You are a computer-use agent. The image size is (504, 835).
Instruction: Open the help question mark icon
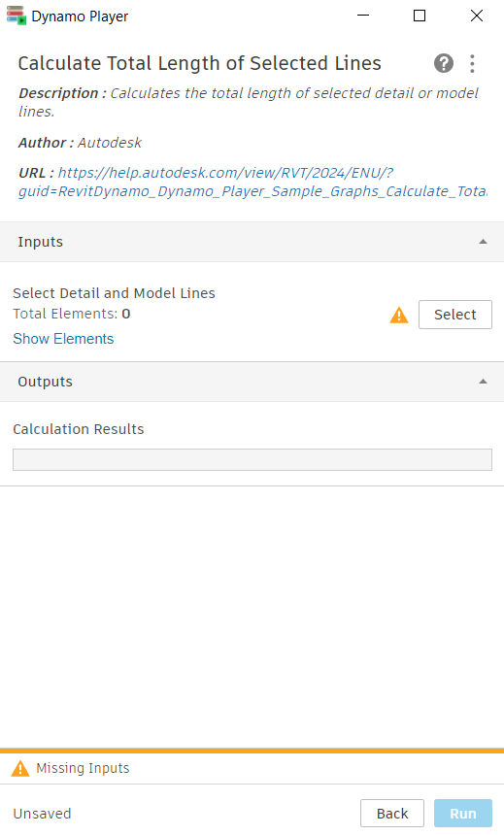click(443, 63)
